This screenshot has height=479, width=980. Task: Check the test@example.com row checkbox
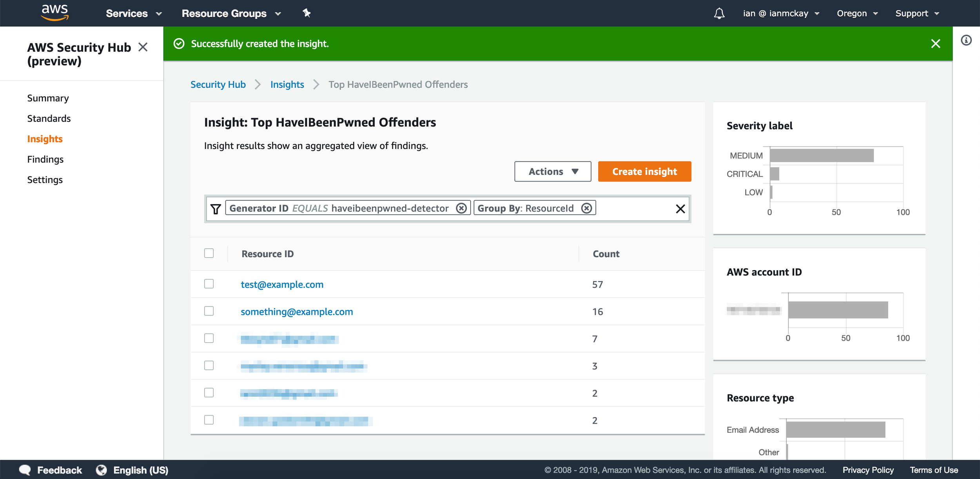(x=209, y=284)
